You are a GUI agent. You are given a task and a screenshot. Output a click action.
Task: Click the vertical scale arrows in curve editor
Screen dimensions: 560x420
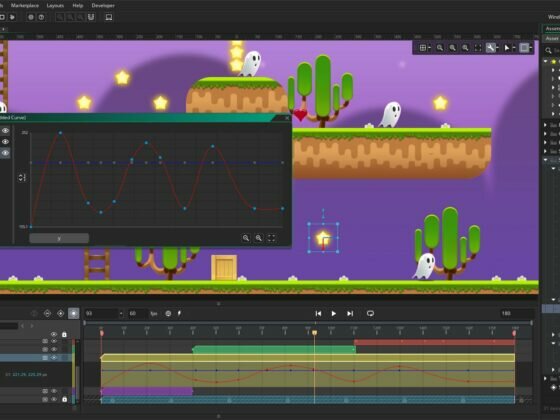(22, 178)
